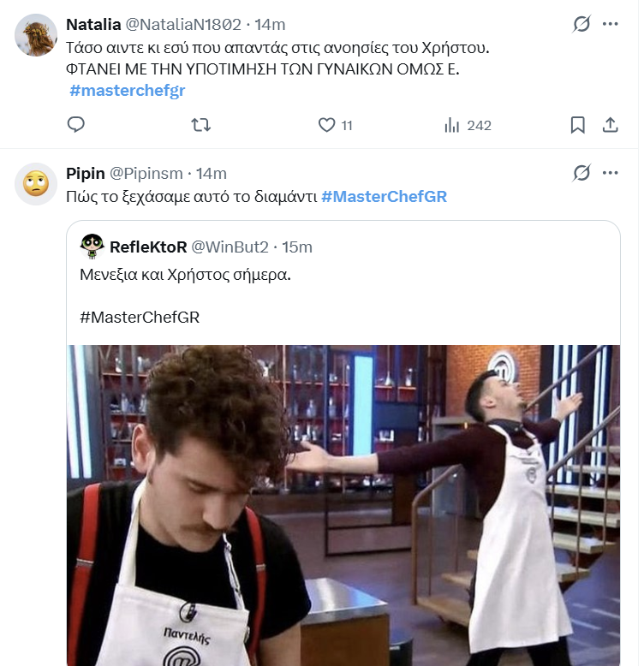The height and width of the screenshot is (666, 644).
Task: Open more options on Natalia's tweet
Action: pos(611,24)
